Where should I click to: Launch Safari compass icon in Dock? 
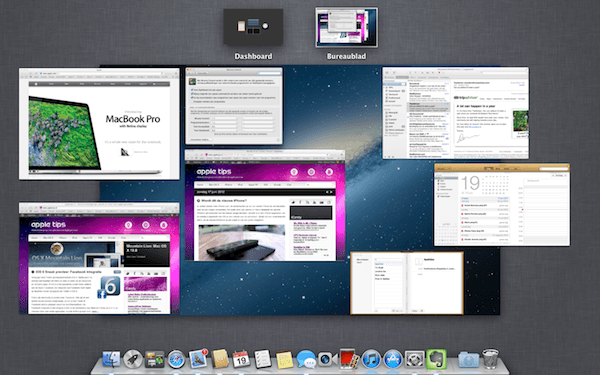[176, 360]
